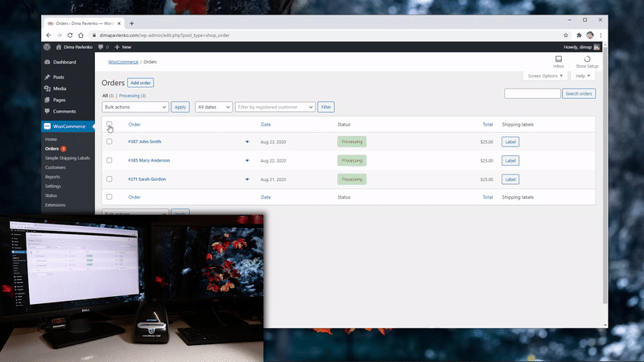Expand the All dates dropdown
Screen dimensions: 644x362
point(213,107)
